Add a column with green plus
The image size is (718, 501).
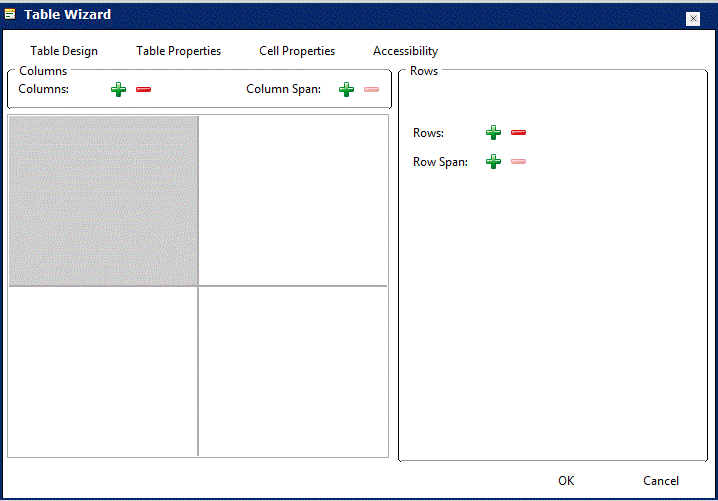pyautogui.click(x=119, y=90)
